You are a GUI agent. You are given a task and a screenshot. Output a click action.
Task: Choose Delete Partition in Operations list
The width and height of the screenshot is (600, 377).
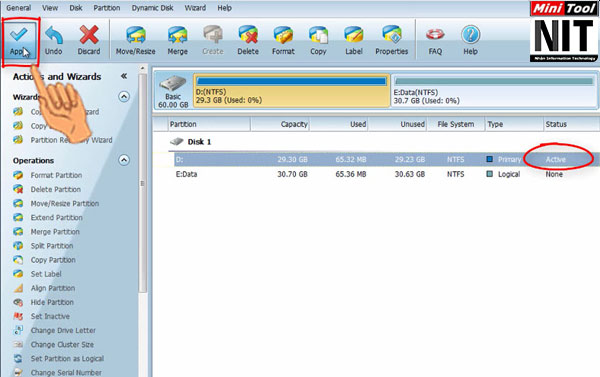tap(56, 189)
